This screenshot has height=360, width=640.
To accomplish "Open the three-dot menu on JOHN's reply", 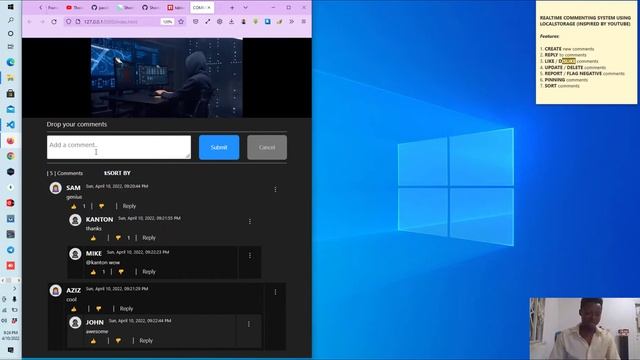I will pyautogui.click(x=249, y=324).
